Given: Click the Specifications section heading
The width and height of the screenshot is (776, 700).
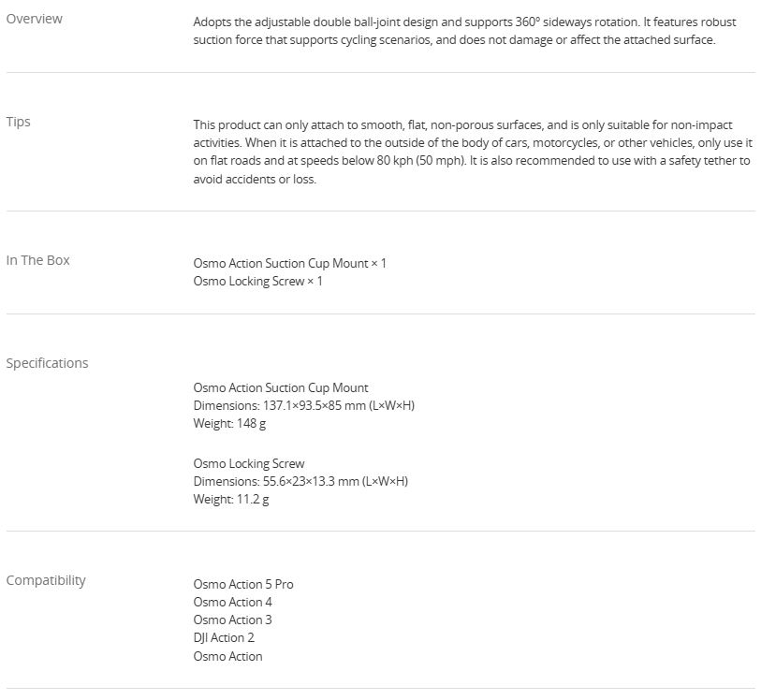Looking at the screenshot, I should [x=47, y=363].
